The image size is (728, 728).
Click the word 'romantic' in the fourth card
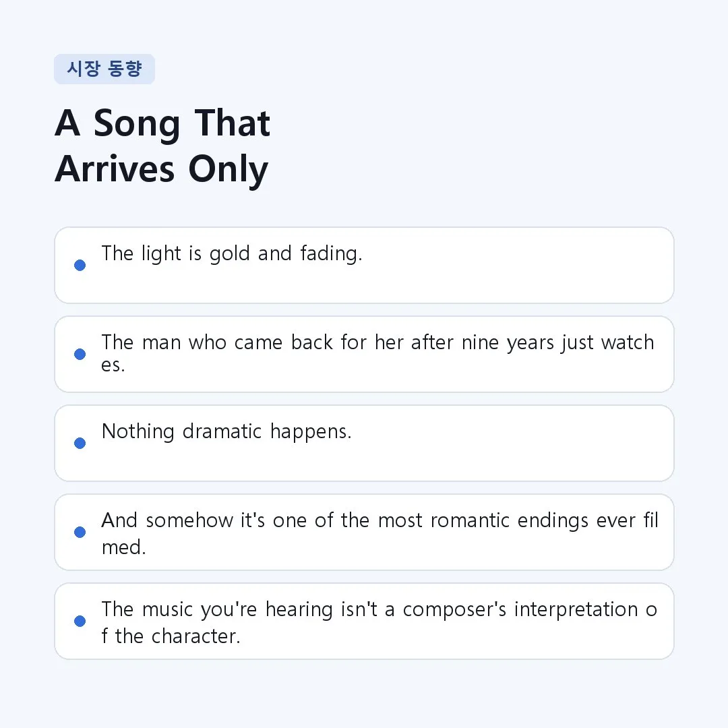click(470, 520)
